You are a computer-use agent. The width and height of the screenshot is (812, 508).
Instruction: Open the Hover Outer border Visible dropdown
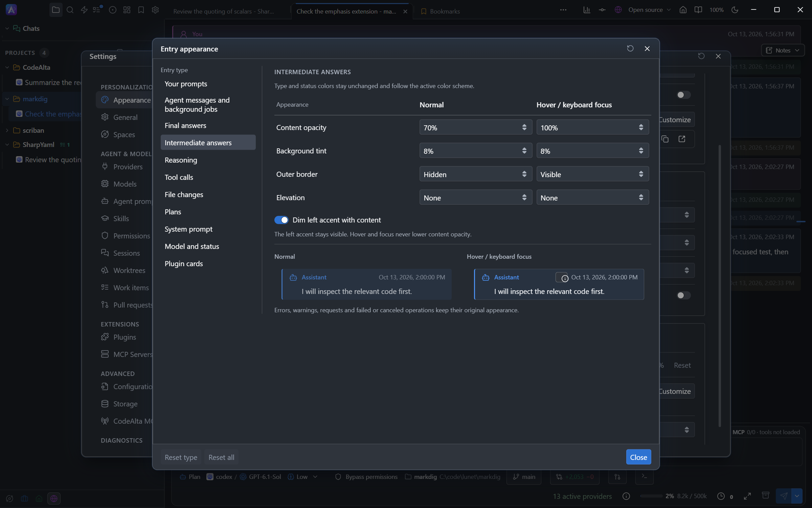tap(592, 174)
